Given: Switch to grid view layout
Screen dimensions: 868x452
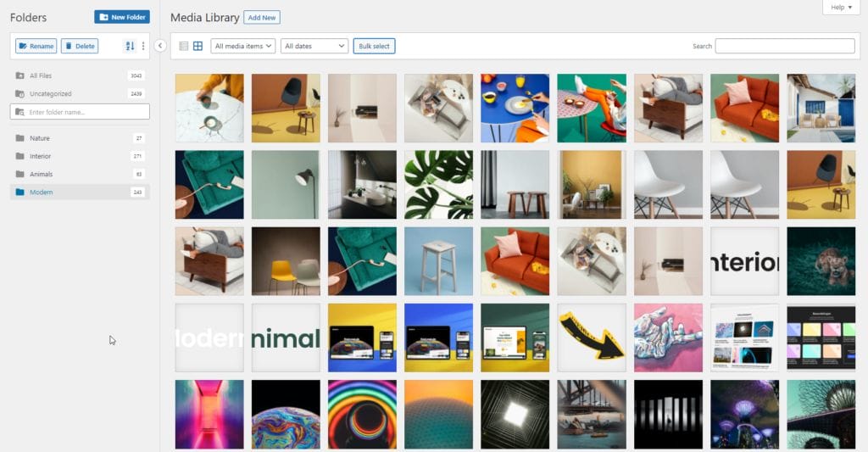Looking at the screenshot, I should coord(198,46).
